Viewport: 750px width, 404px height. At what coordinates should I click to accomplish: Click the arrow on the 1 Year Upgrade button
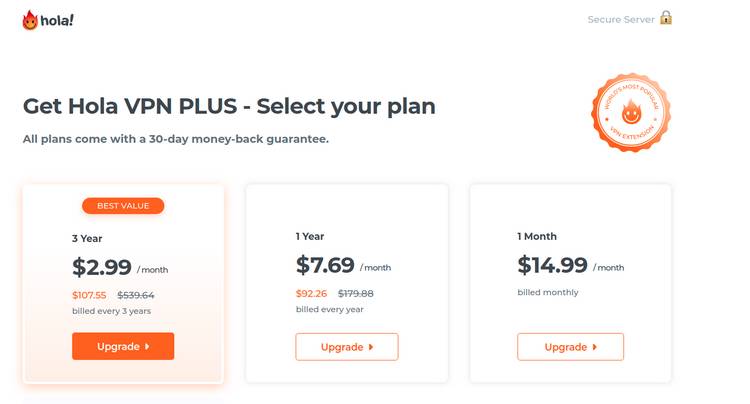point(371,347)
